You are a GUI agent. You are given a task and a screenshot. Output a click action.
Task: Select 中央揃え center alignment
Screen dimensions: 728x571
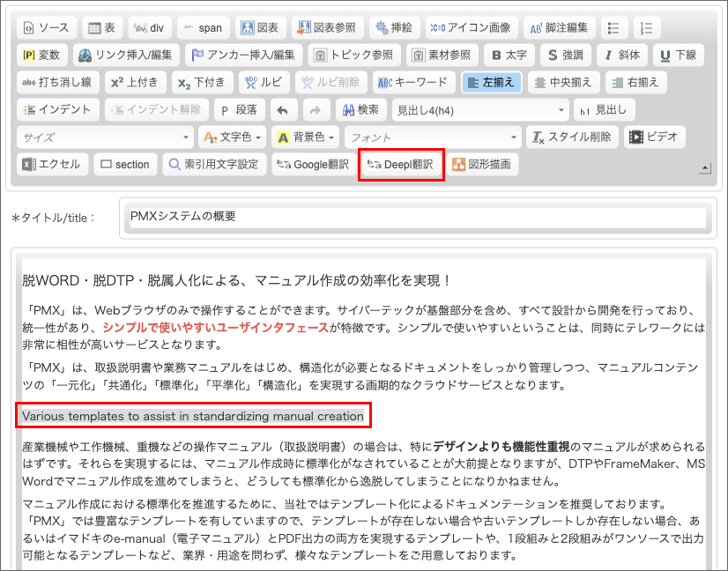pos(564,83)
